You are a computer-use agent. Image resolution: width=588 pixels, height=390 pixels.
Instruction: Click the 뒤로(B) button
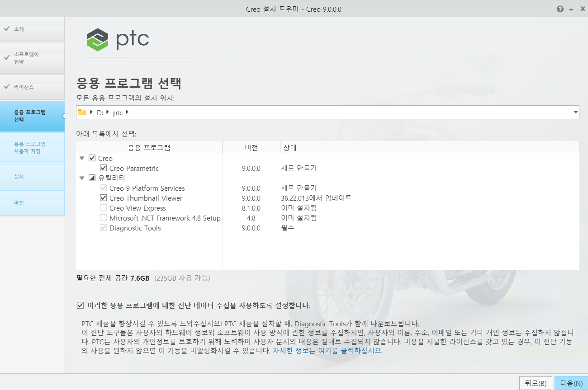click(x=536, y=383)
